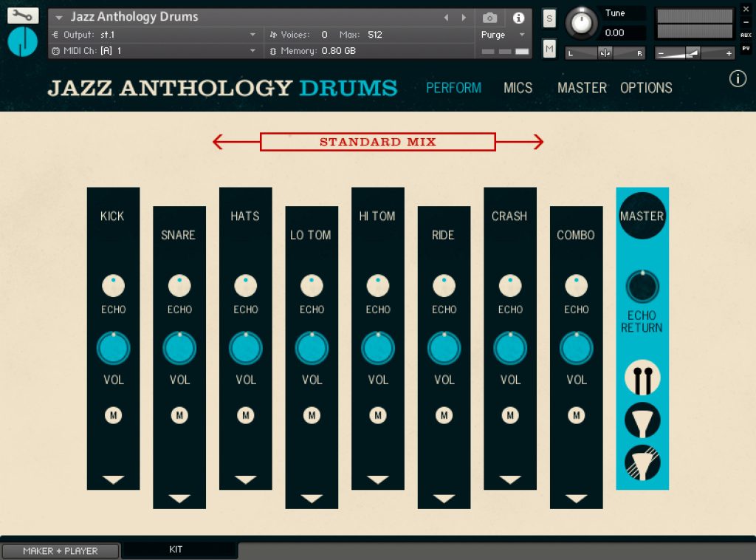Viewport: 756px width, 560px height.
Task: Open the Purge dropdown menu
Action: 502,35
